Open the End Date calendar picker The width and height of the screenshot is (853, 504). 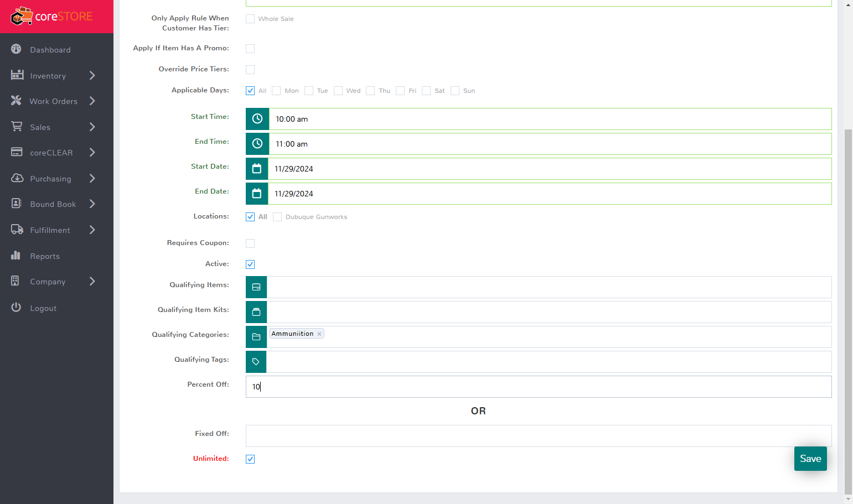point(257,194)
